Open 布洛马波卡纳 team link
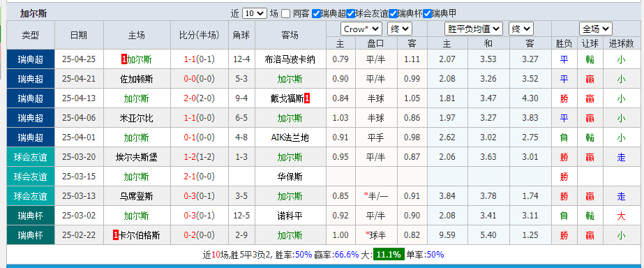The image size is (644, 268). pos(290,59)
